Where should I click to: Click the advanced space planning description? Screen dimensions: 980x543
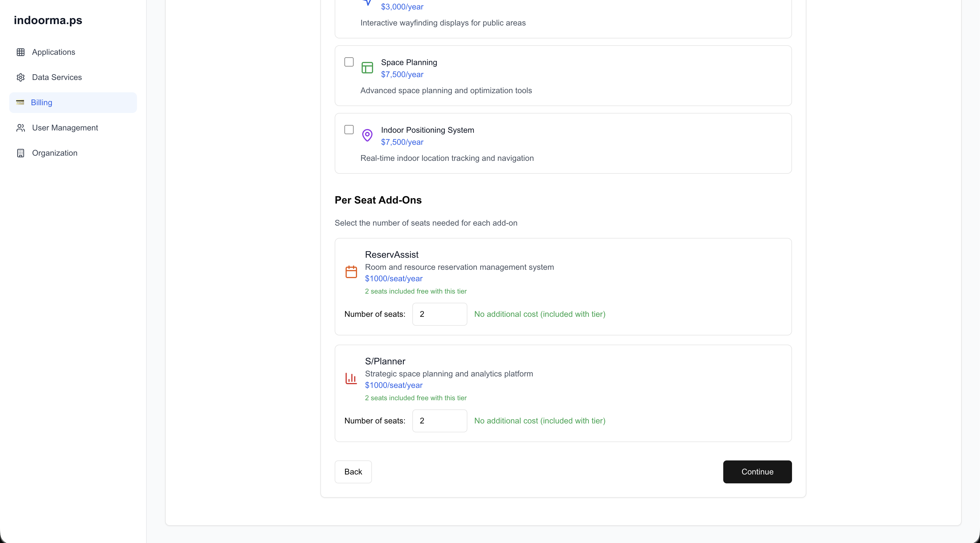coord(446,91)
